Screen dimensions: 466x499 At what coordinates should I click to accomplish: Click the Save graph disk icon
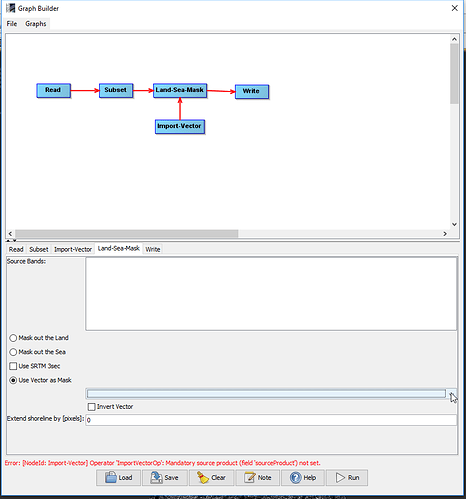pyautogui.click(x=156, y=477)
